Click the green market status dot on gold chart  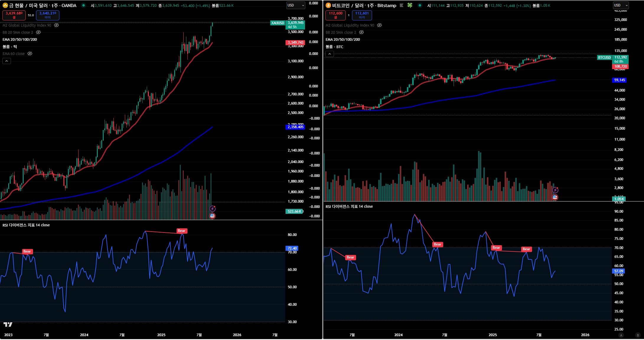[84, 5]
